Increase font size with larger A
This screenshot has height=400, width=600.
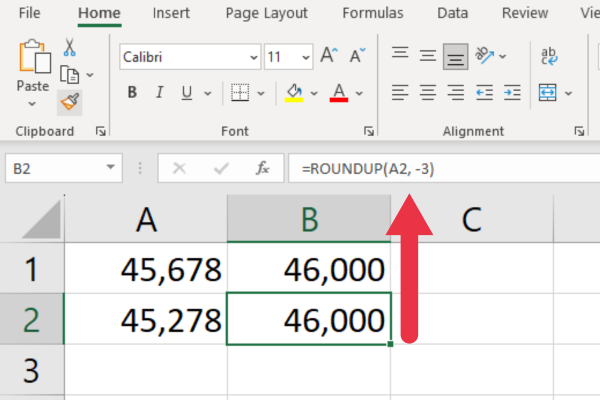coord(329,56)
